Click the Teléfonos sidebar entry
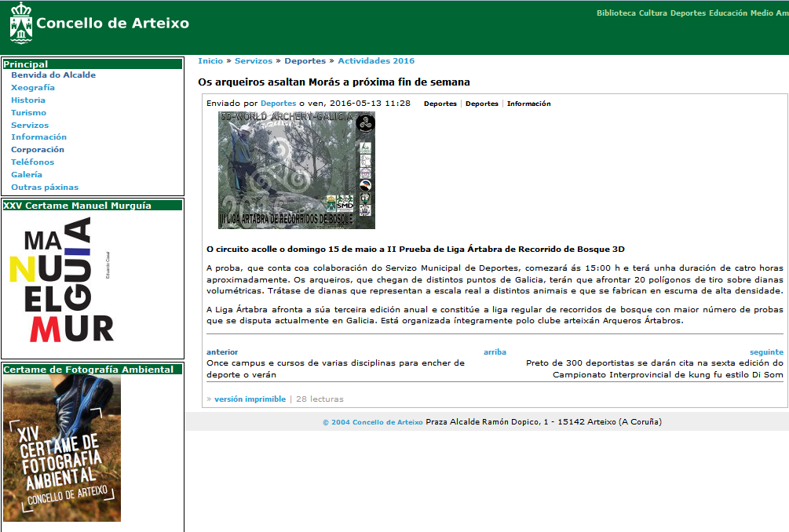Viewport: 789px width, 532px height. (x=31, y=162)
